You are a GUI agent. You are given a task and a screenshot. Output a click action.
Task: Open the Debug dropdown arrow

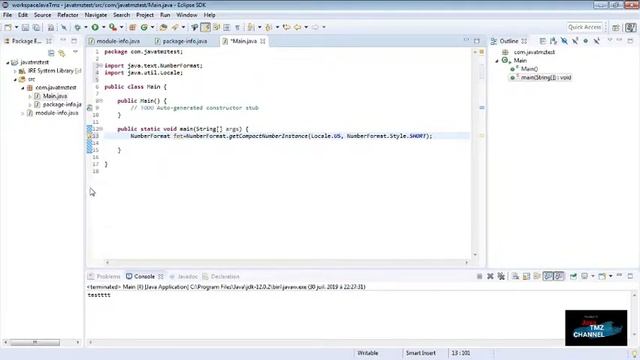point(86,27)
